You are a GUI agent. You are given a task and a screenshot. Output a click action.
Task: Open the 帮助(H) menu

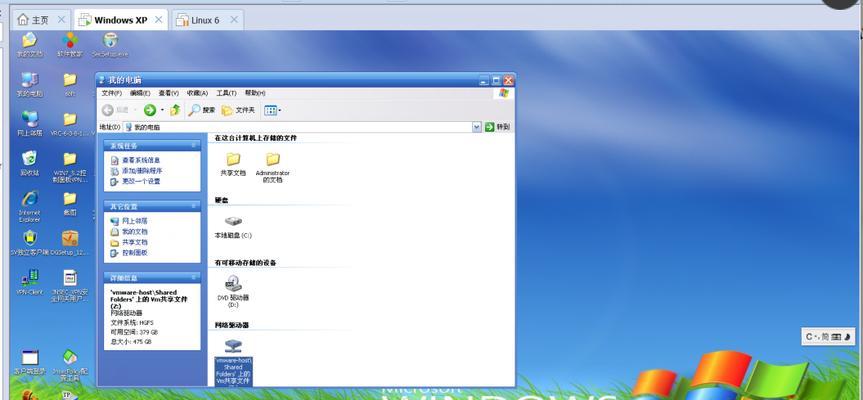(x=255, y=93)
